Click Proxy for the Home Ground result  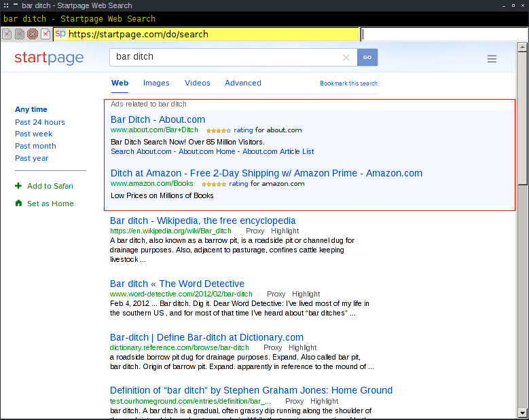pyautogui.click(x=295, y=401)
